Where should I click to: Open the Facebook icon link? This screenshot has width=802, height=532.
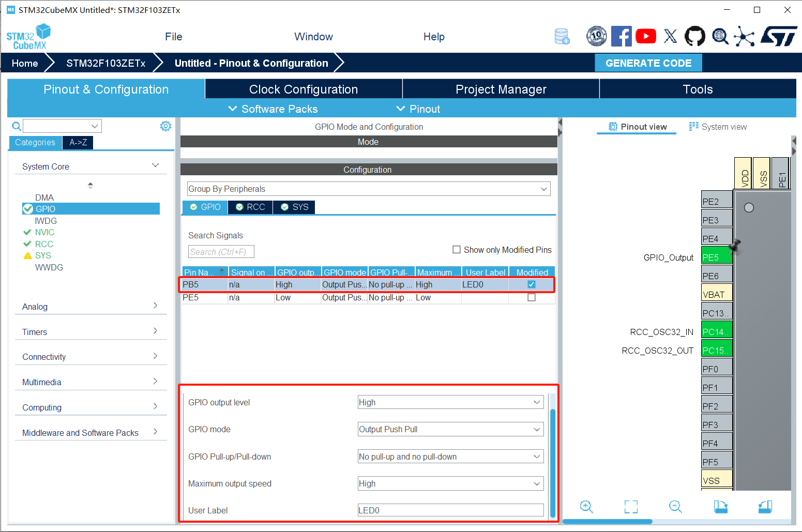(x=621, y=36)
